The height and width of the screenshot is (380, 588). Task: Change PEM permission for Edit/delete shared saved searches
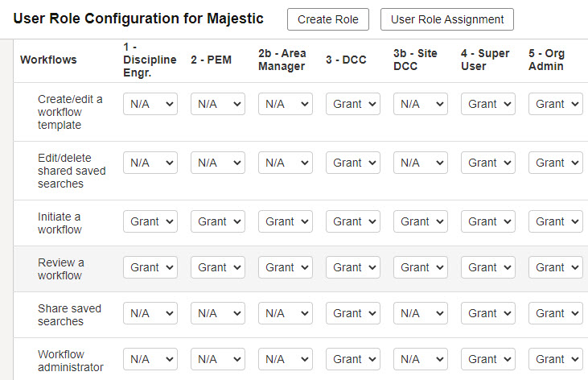coord(218,163)
